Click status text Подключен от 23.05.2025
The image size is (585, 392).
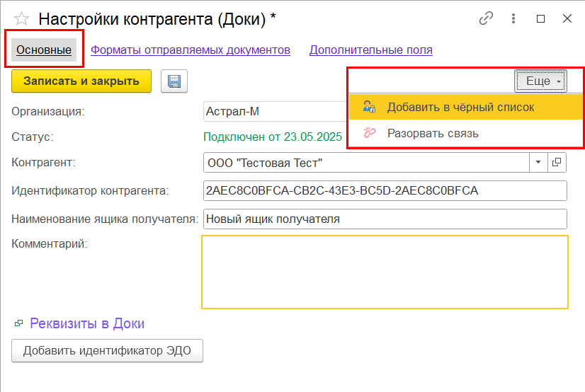pyautogui.click(x=273, y=137)
